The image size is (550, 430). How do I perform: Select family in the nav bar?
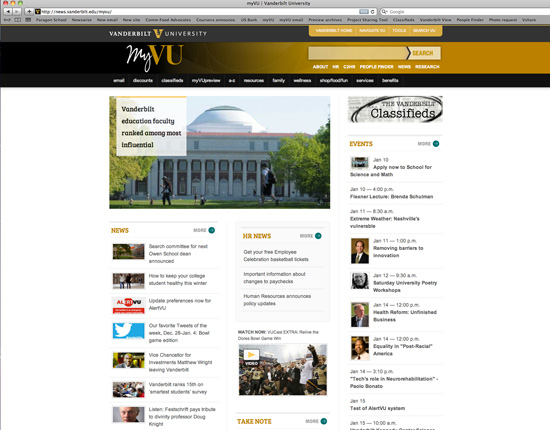pos(279,80)
